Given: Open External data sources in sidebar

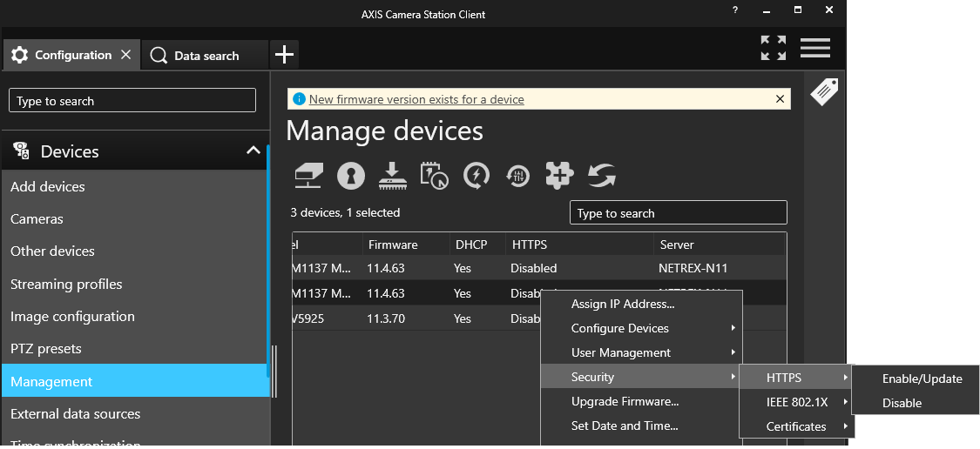Looking at the screenshot, I should (x=134, y=413).
